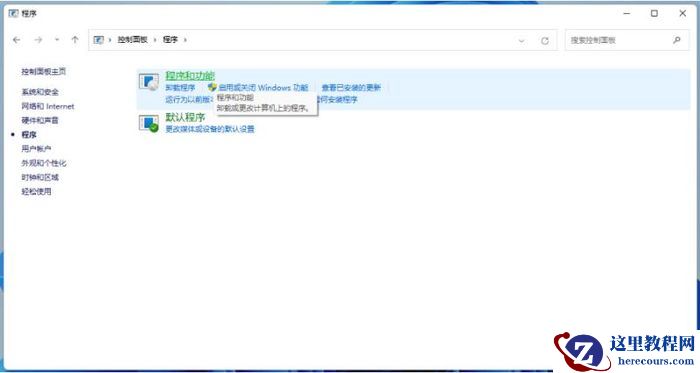Open 轻松使用 category

pyautogui.click(x=36, y=191)
